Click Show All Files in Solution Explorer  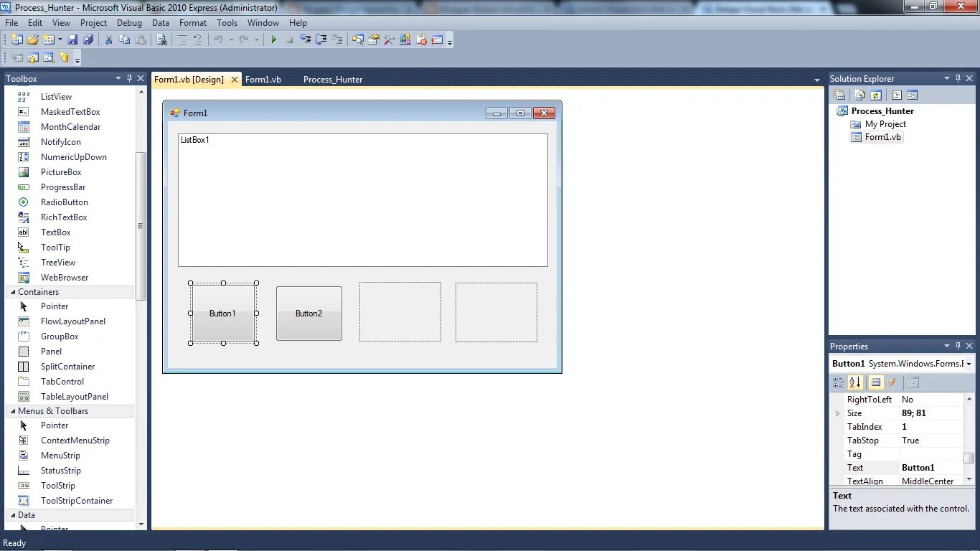click(x=859, y=95)
